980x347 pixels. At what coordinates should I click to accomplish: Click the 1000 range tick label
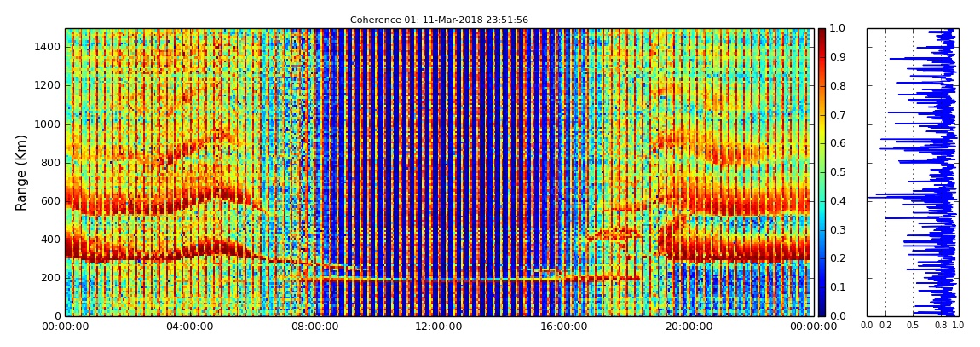coord(48,124)
